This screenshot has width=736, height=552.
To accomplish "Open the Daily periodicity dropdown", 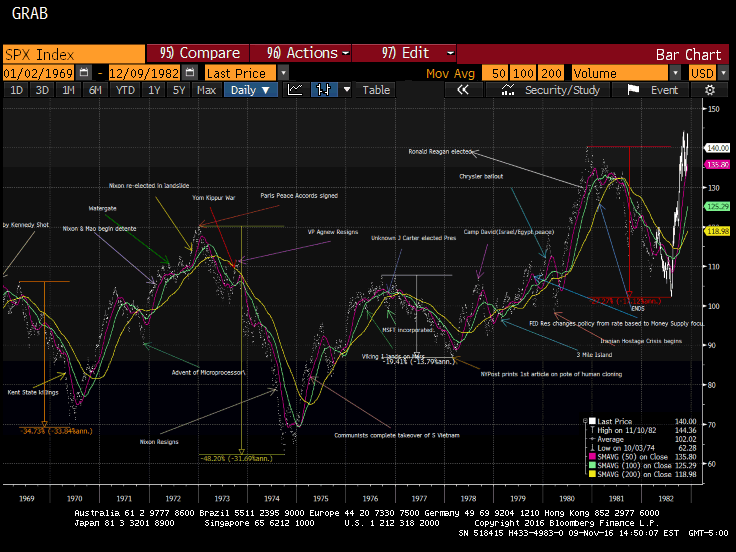I will click(x=251, y=90).
